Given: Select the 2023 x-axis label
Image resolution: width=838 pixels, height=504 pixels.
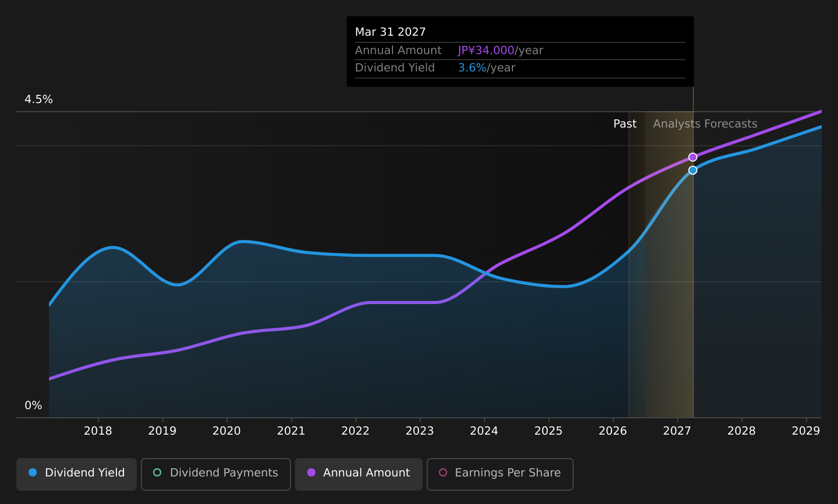Looking at the screenshot, I should (420, 431).
